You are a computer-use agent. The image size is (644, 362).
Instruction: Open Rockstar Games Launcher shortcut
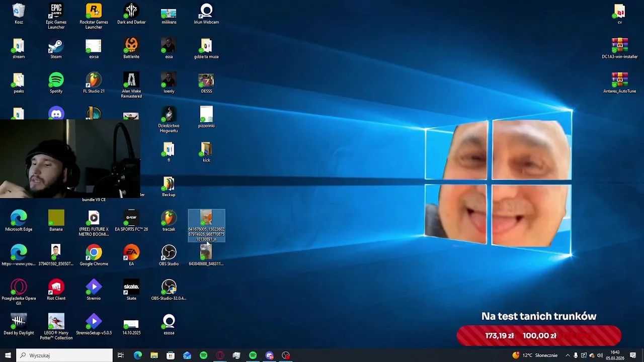pyautogui.click(x=94, y=16)
